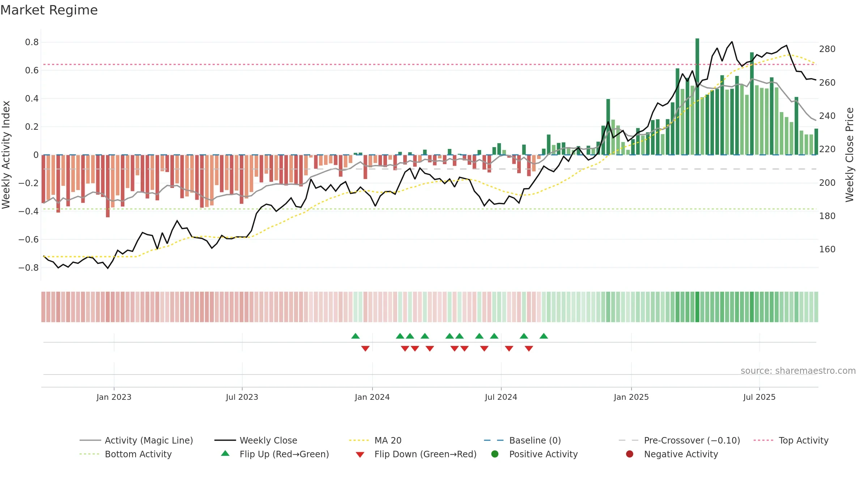
Task: Click the blue dashed Baseline line sample
Action: (x=494, y=440)
